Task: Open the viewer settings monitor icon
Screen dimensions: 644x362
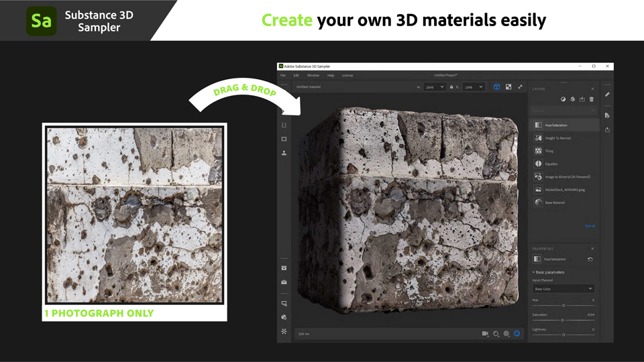Action: point(284,303)
